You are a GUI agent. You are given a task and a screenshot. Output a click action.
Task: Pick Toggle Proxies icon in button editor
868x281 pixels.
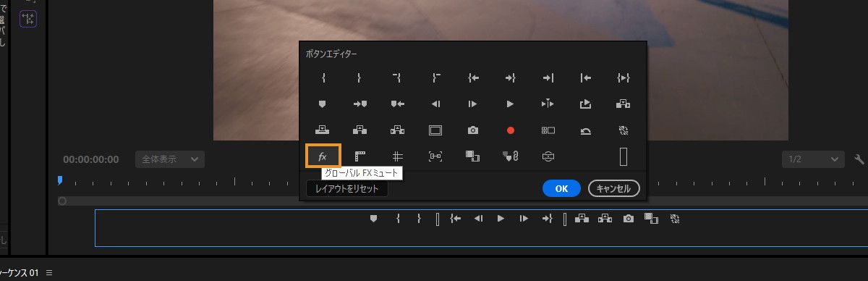(x=624, y=130)
